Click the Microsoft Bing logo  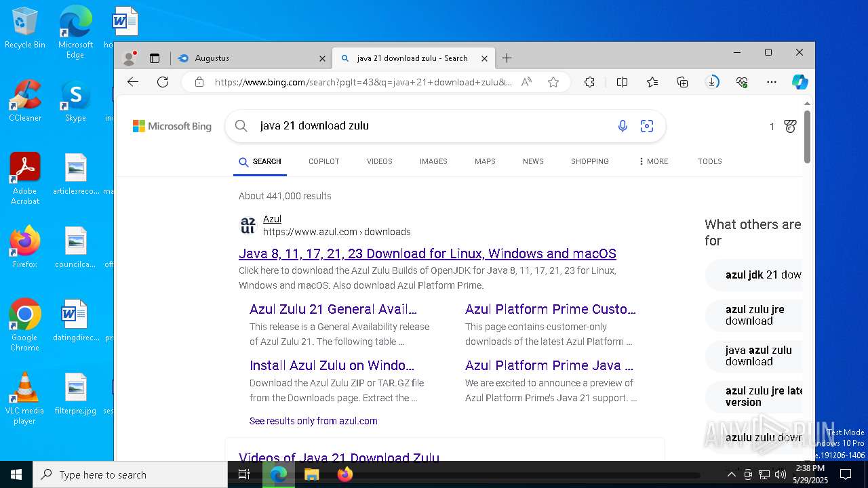coord(172,126)
